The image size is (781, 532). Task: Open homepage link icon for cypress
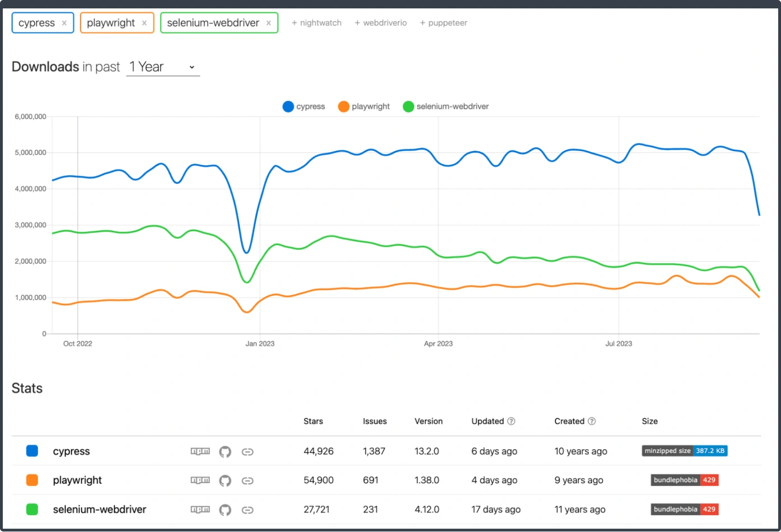coord(247,451)
